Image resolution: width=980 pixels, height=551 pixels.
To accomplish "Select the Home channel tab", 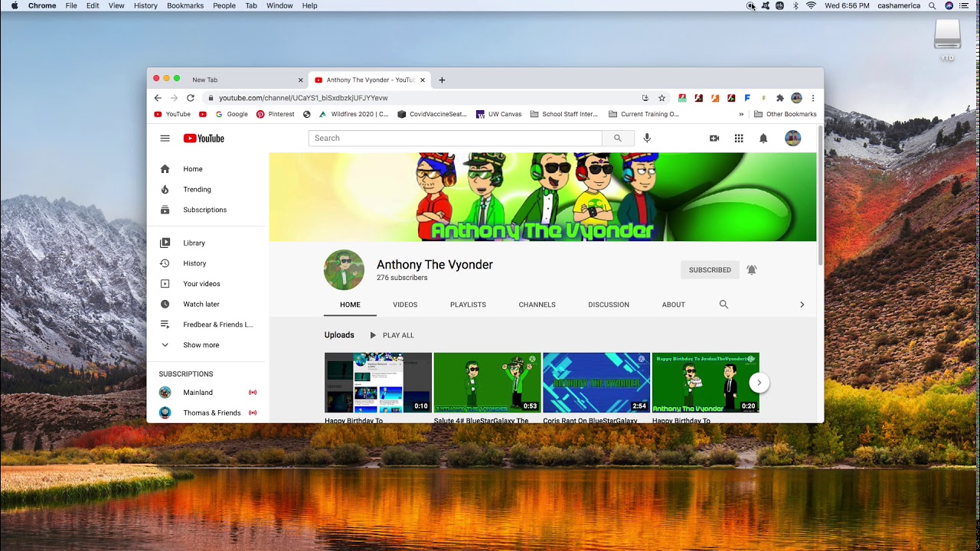I will coord(350,305).
